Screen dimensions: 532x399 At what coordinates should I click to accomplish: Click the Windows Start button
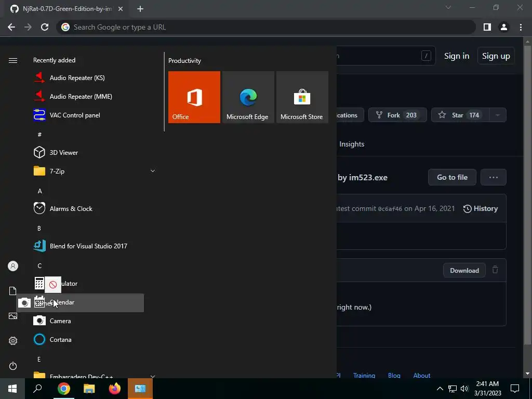[12, 389]
